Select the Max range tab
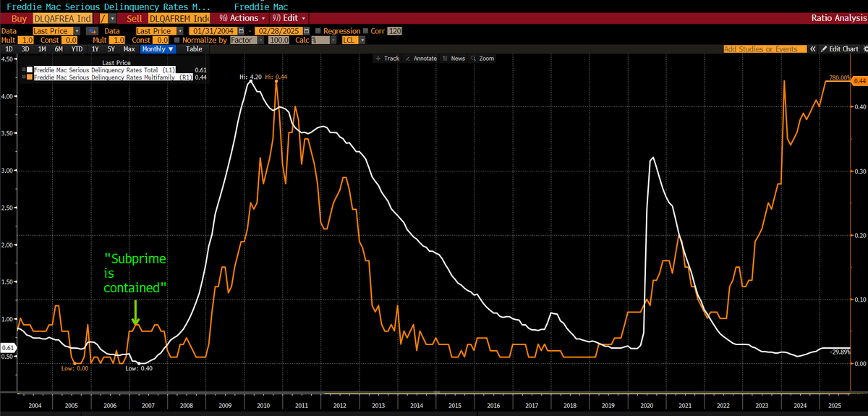 click(x=129, y=48)
